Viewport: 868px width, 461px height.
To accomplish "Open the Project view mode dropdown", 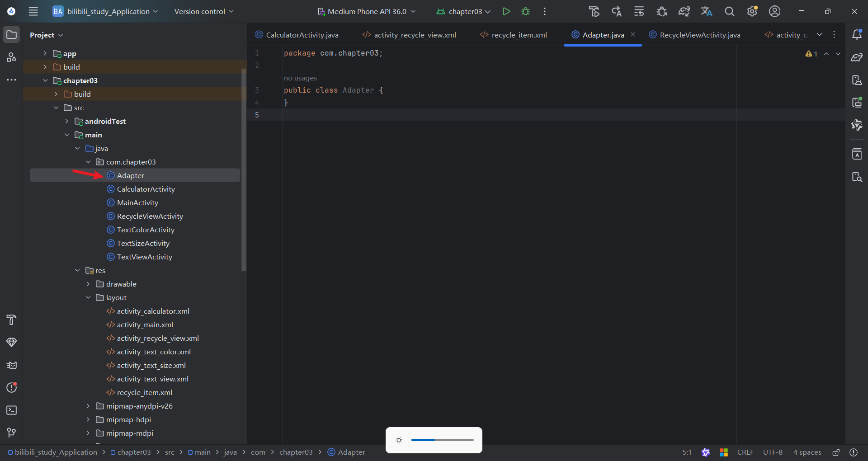I will point(46,35).
